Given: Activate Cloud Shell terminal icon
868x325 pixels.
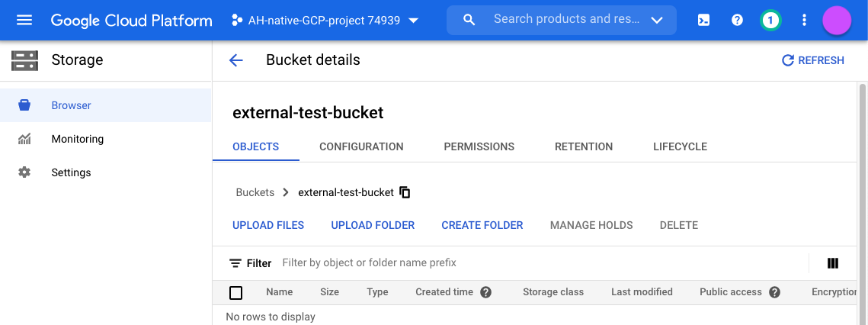Looking at the screenshot, I should pos(703,21).
